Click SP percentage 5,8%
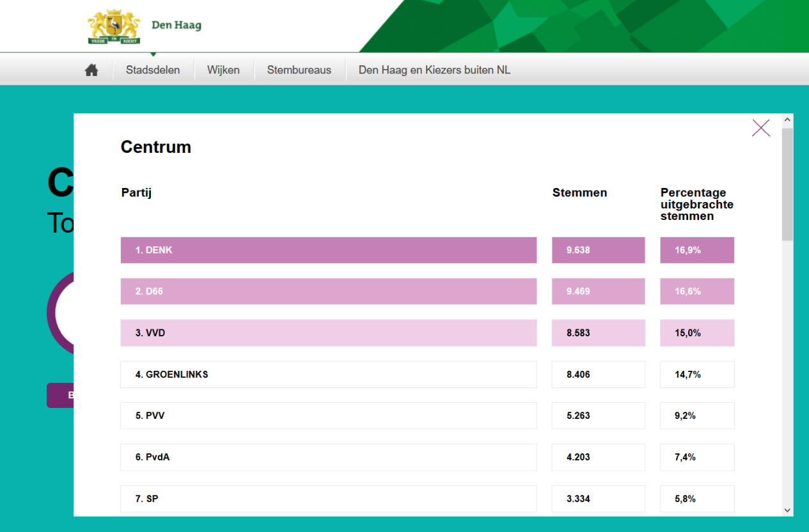The image size is (809, 532). click(x=697, y=499)
